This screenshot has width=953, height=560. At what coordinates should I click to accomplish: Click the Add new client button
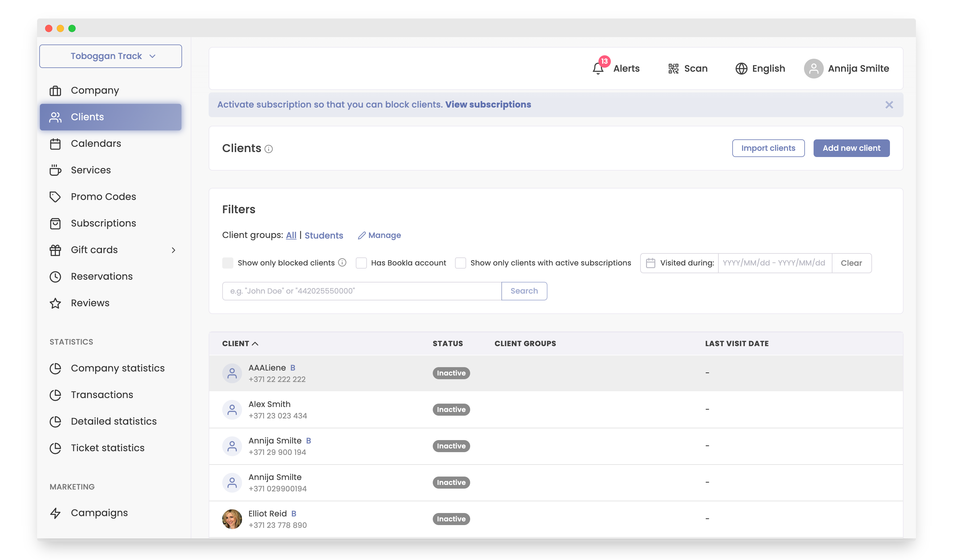(851, 148)
